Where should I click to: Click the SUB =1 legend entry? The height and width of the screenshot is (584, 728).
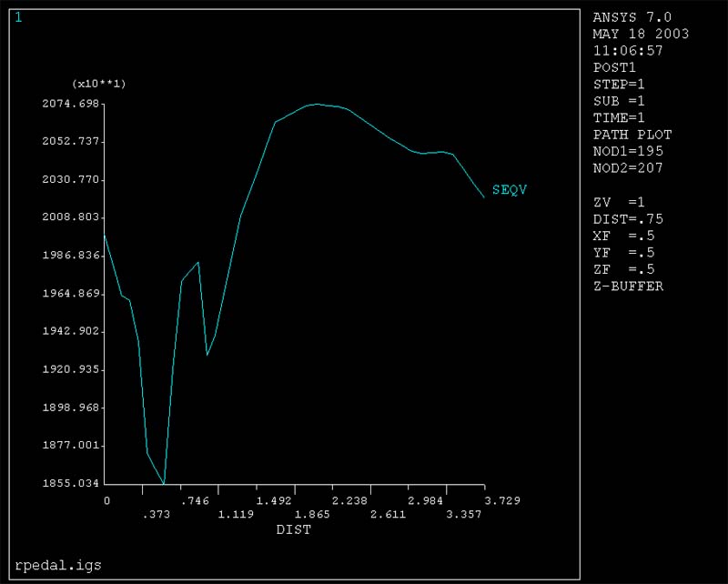click(x=619, y=101)
